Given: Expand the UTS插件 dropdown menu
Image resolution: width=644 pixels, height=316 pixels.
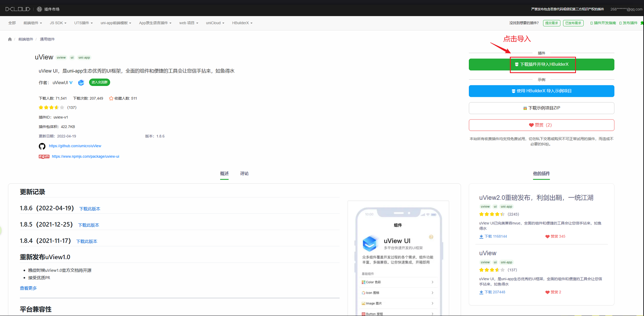Looking at the screenshot, I should pos(83,23).
